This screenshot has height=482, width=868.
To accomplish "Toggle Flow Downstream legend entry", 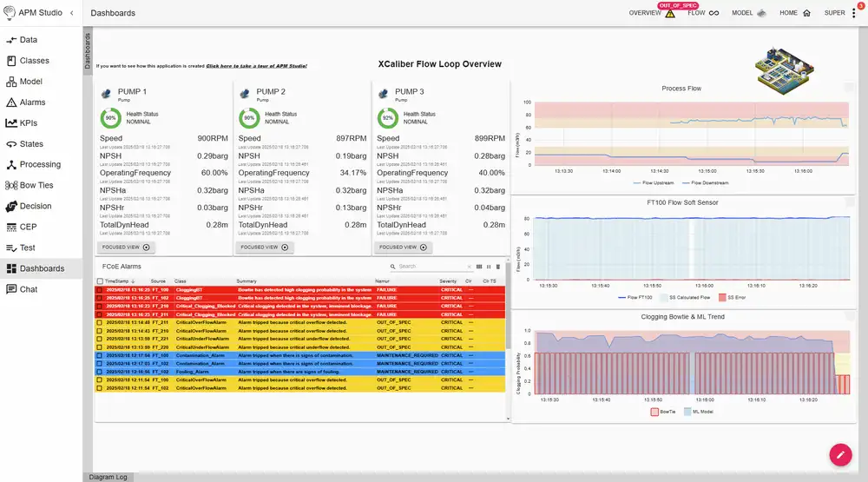I will 705,183.
